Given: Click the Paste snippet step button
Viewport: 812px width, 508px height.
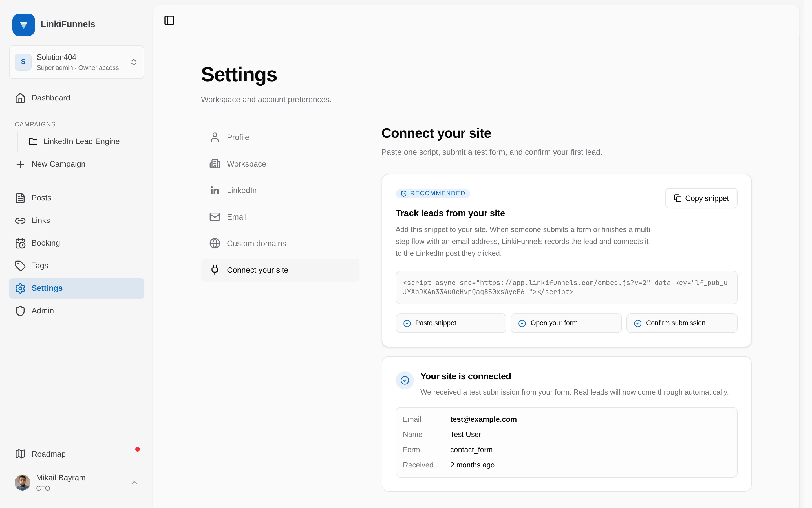Looking at the screenshot, I should point(451,323).
